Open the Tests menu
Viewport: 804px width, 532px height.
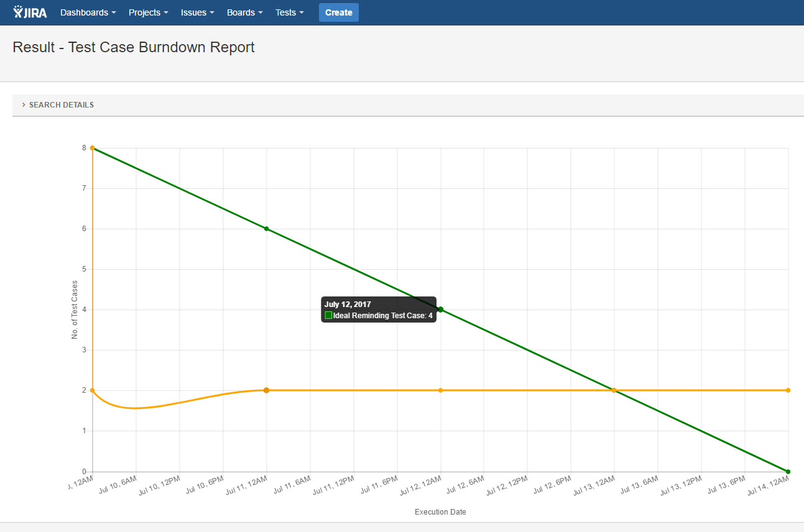(x=289, y=12)
